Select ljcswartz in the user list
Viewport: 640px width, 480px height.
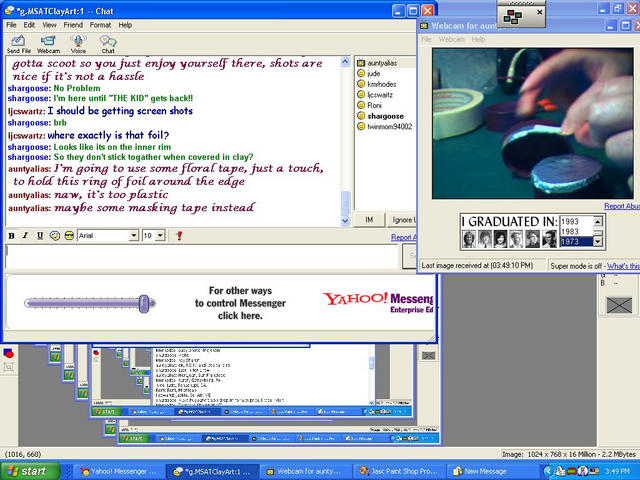coord(380,95)
